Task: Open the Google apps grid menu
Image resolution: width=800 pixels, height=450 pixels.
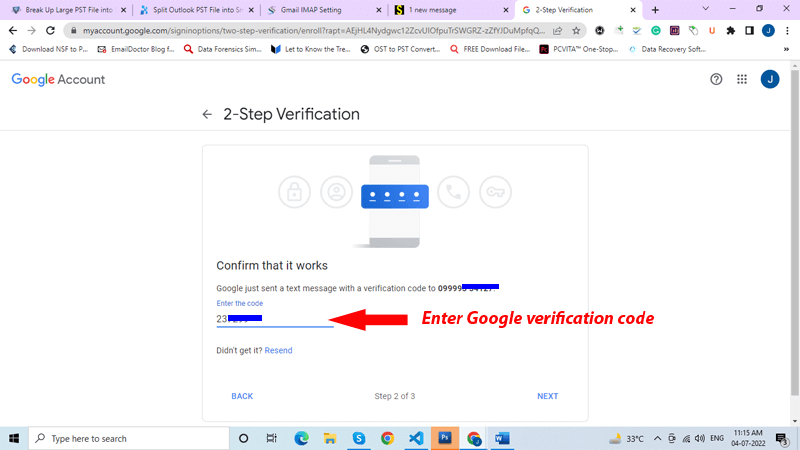Action: click(742, 80)
